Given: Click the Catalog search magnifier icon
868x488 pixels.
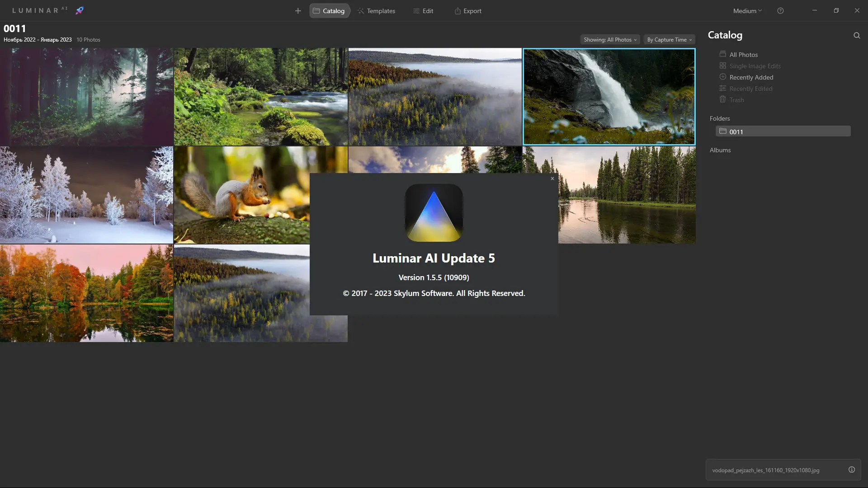Looking at the screenshot, I should coord(857,35).
